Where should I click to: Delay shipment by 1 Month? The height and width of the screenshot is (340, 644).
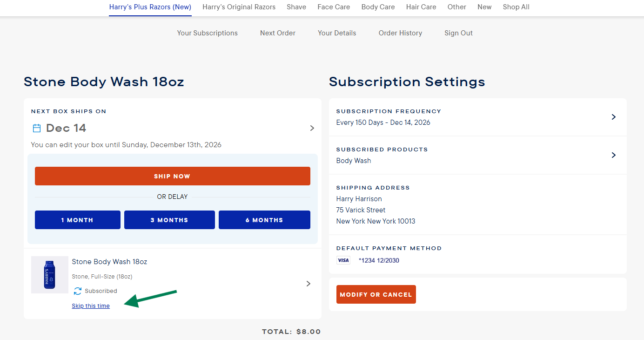[78, 220]
